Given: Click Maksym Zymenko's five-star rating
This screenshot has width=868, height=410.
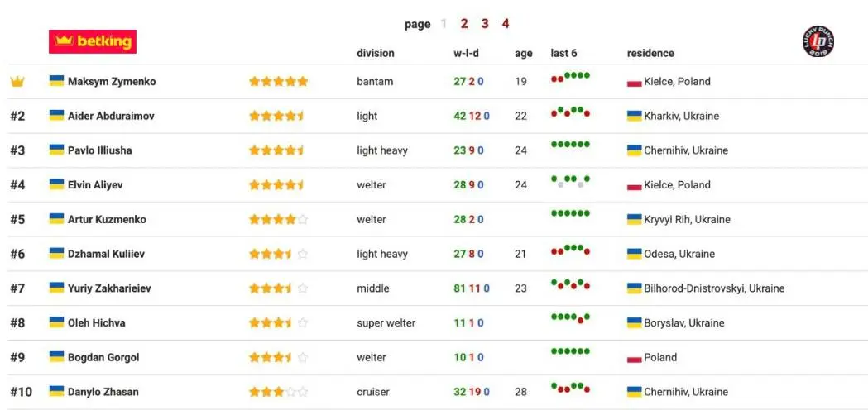Looking at the screenshot, I should click(x=278, y=82).
